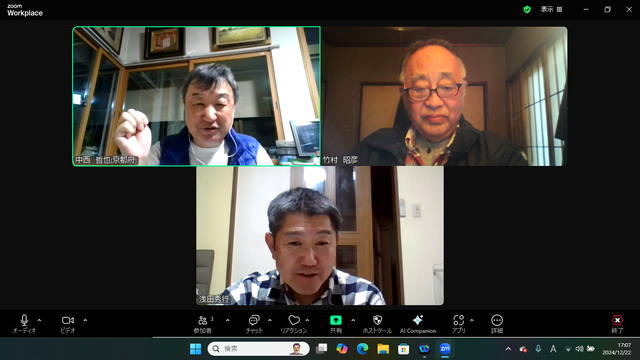Open share options arrow beside 共有
The image size is (640, 360).
coord(353,320)
